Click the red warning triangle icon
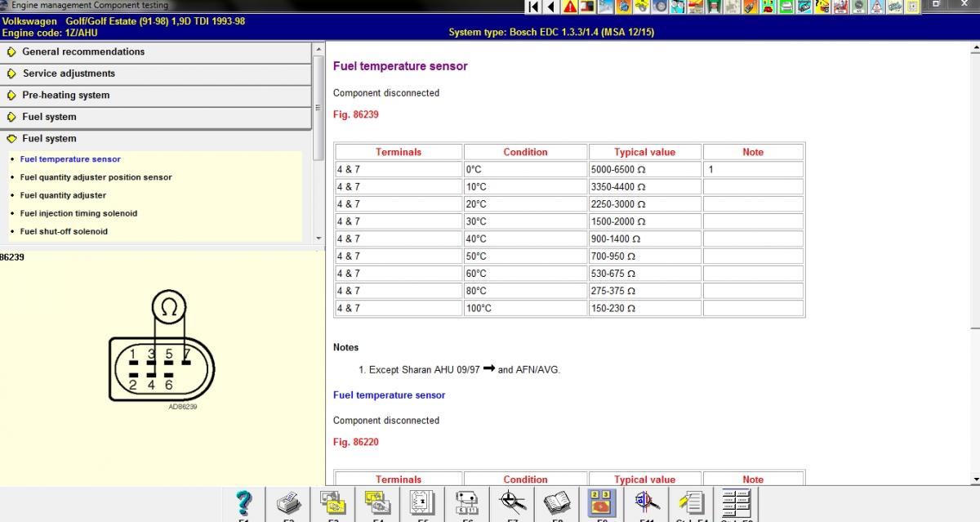980x522 pixels. pyautogui.click(x=569, y=7)
